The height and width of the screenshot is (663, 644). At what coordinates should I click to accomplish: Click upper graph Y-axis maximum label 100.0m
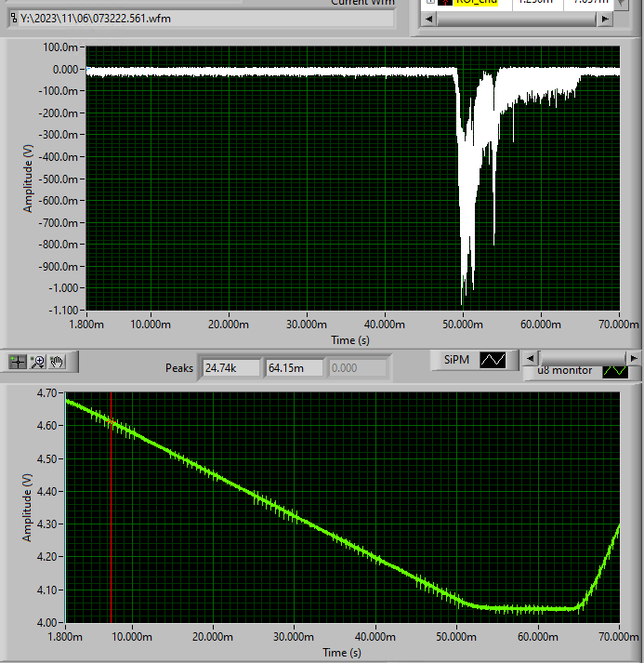pyautogui.click(x=60, y=46)
